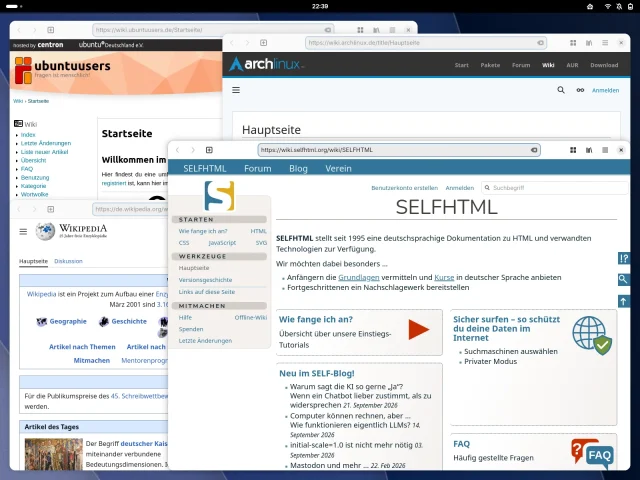This screenshot has height=480, width=640.
Task: Click Wikipedia globe logo
Action: [x=45, y=231]
